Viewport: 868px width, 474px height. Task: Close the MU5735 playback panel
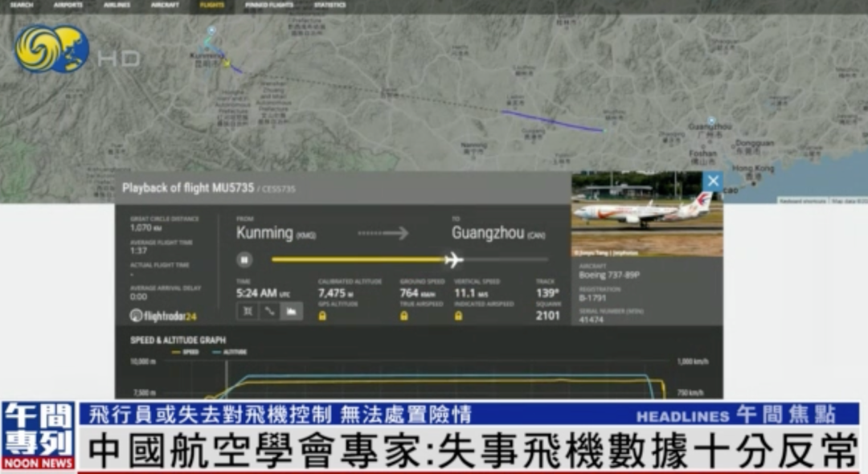click(x=712, y=181)
